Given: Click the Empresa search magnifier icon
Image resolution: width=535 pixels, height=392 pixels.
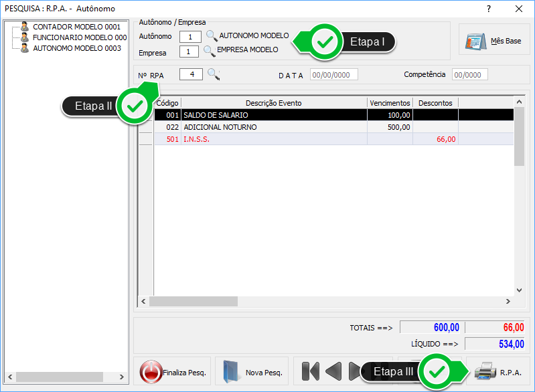Looking at the screenshot, I should tap(209, 51).
